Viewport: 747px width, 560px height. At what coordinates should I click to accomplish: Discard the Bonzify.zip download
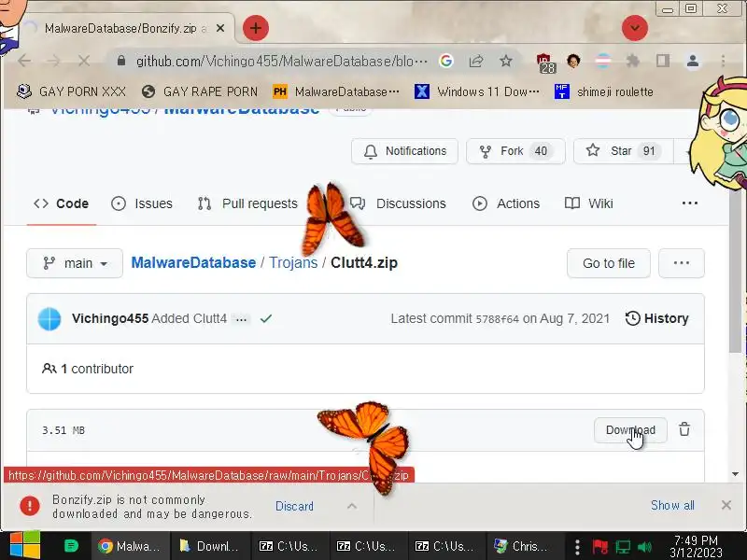(294, 506)
